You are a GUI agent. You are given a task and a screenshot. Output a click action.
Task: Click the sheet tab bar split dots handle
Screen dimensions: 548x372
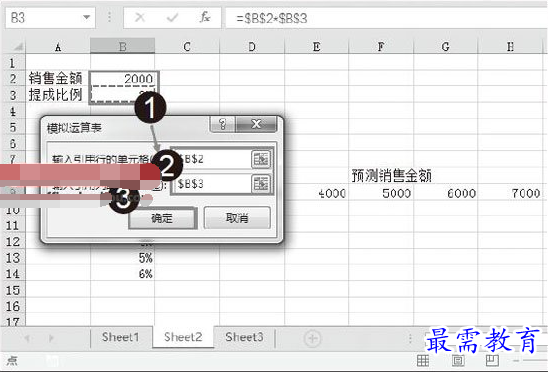[410, 338]
